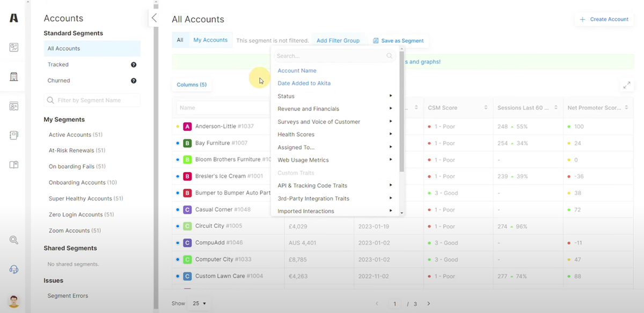Click the Create Account button
Viewport: 644px width, 313px height.
604,19
